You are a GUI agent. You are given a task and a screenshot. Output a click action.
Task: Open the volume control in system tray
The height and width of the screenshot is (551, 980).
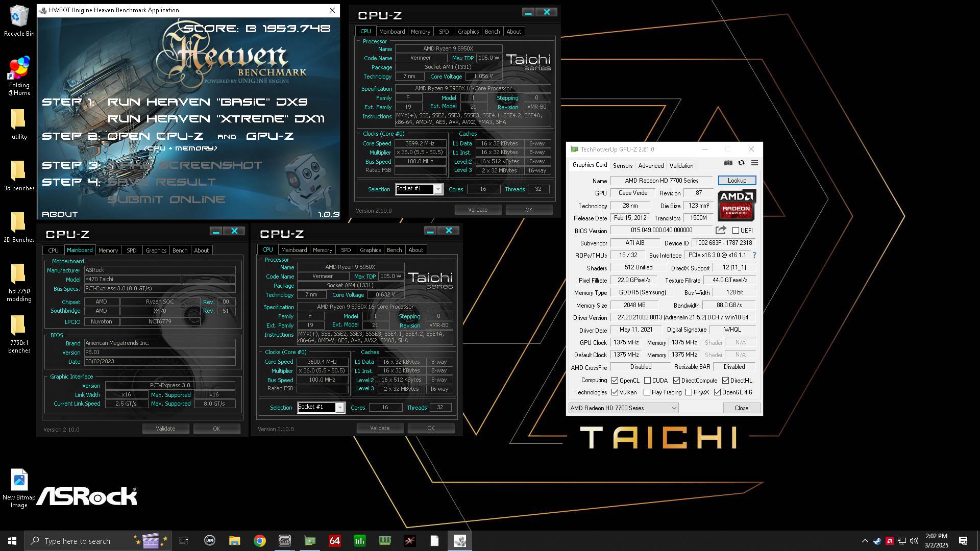(914, 541)
